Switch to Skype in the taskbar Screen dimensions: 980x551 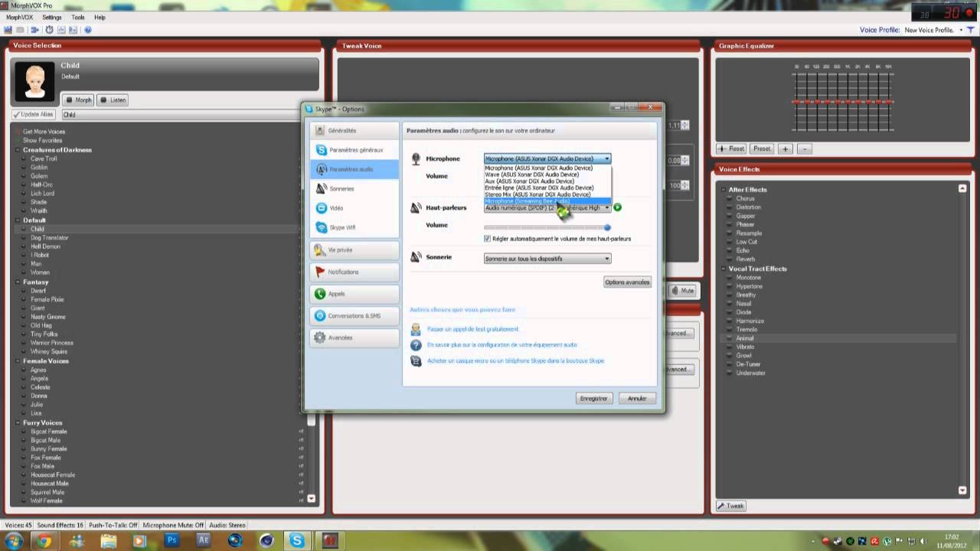tap(297, 540)
